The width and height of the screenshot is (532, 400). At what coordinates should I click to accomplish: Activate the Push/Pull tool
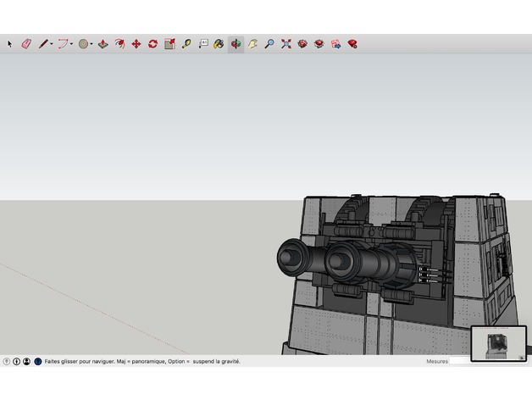click(103, 44)
